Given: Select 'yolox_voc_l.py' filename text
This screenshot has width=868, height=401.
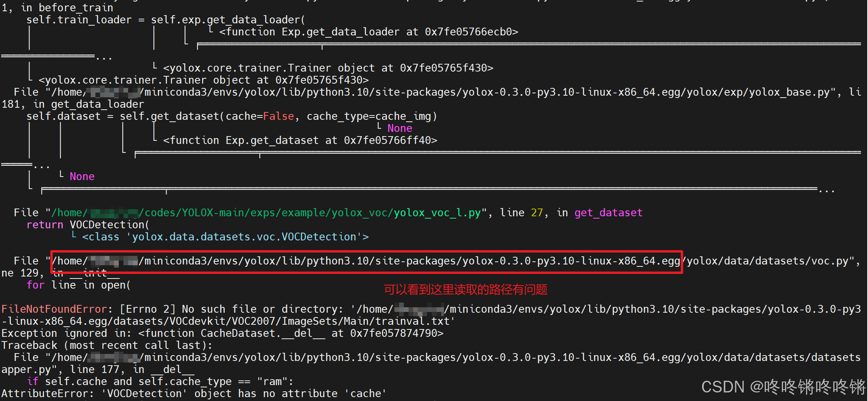Looking at the screenshot, I should pos(437,213).
